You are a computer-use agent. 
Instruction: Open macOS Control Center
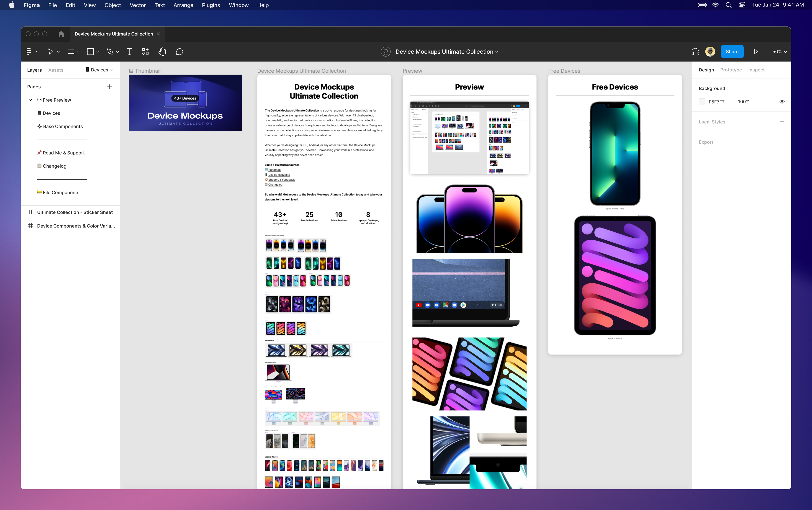click(742, 5)
